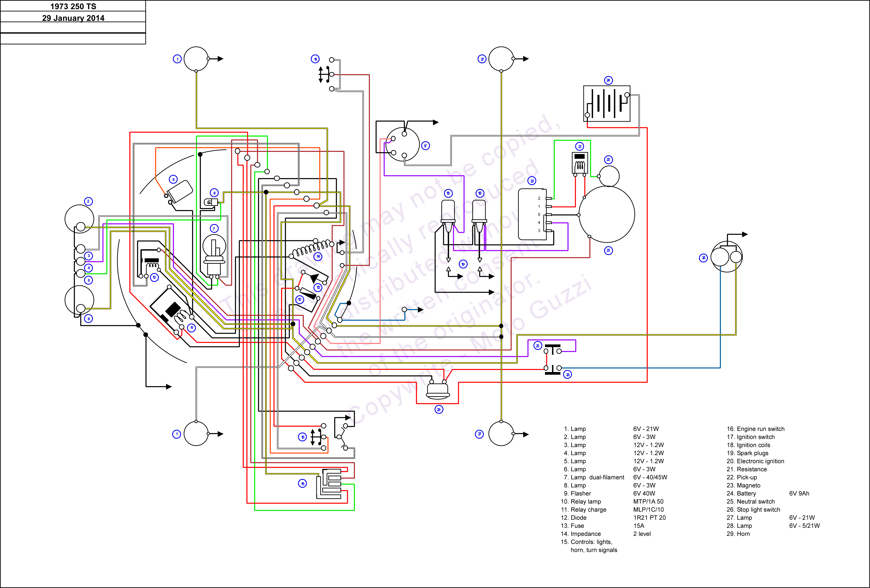This screenshot has height=588, width=870.
Task: Click legend entry "21. Resistance"
Action: 747,469
